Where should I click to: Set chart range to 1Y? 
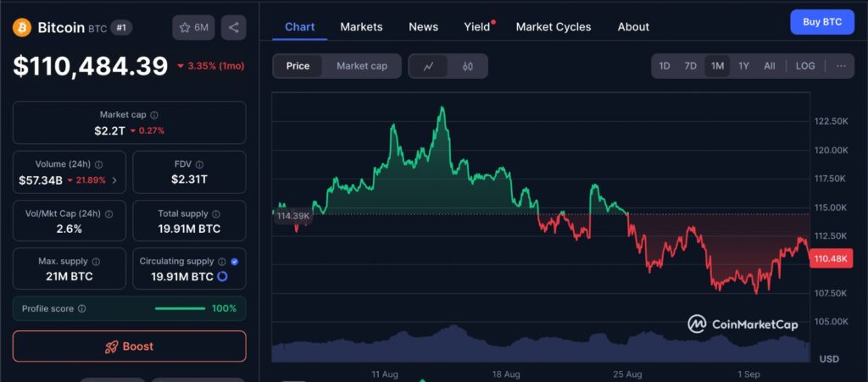(x=743, y=66)
